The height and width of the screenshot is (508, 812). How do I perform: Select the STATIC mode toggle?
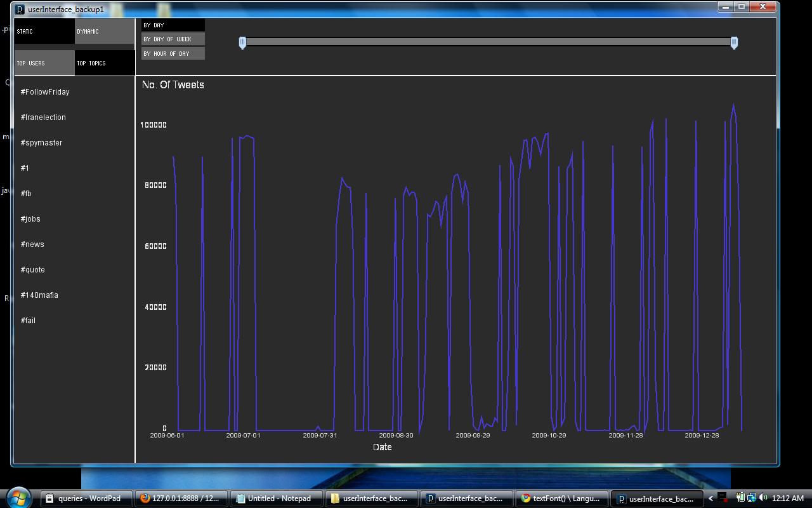44,31
